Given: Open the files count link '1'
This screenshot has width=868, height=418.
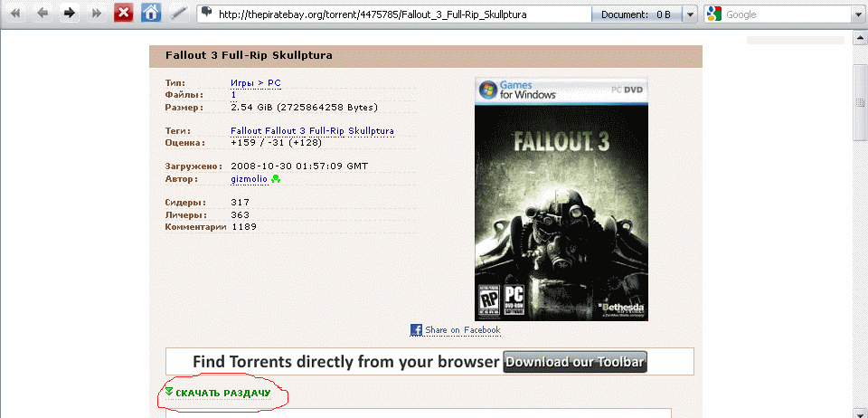Looking at the screenshot, I should click(233, 95).
